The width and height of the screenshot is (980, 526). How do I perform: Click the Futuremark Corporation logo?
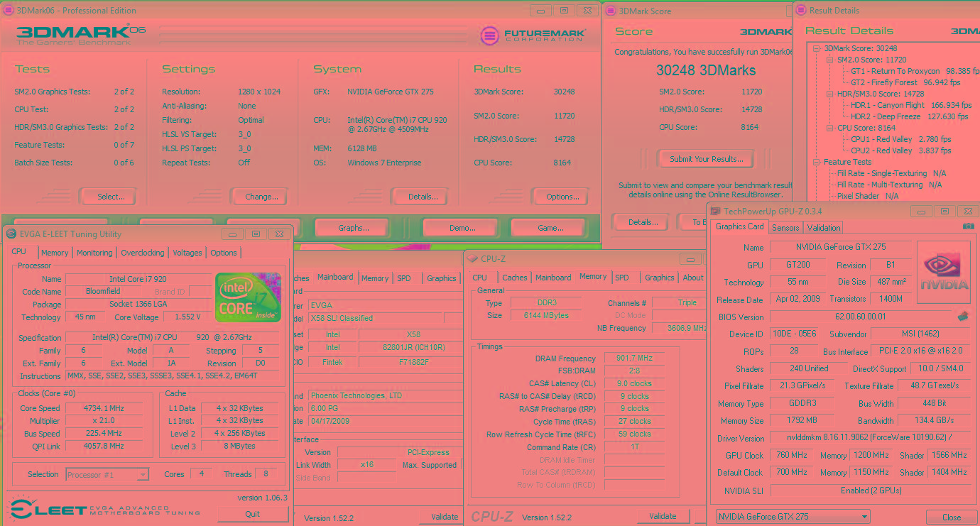click(x=533, y=35)
